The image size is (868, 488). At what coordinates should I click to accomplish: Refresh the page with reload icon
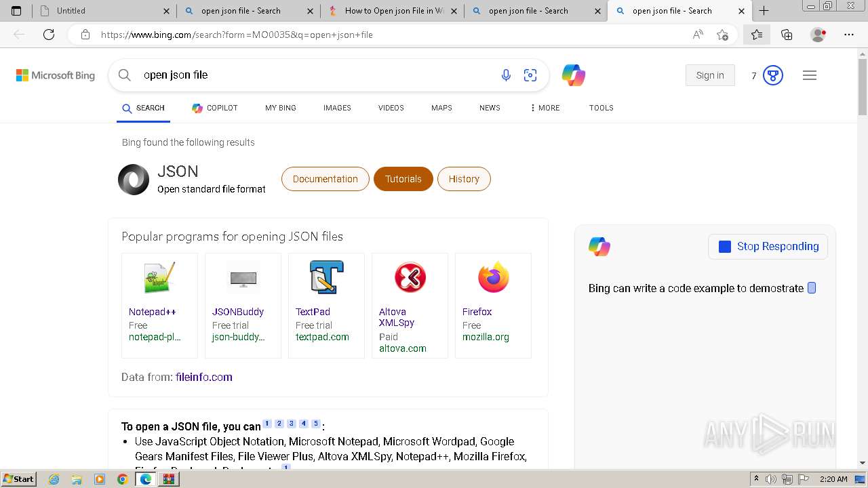click(49, 35)
